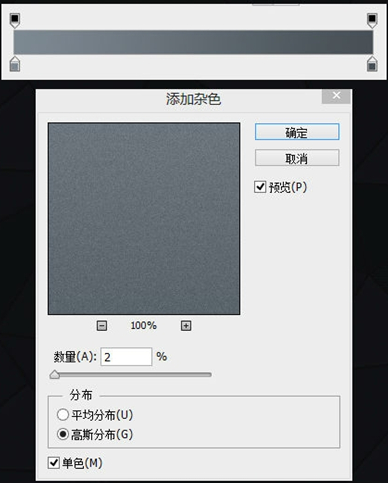This screenshot has width=388, height=483.
Task: Confirm with the 确定 button
Action: [x=297, y=132]
